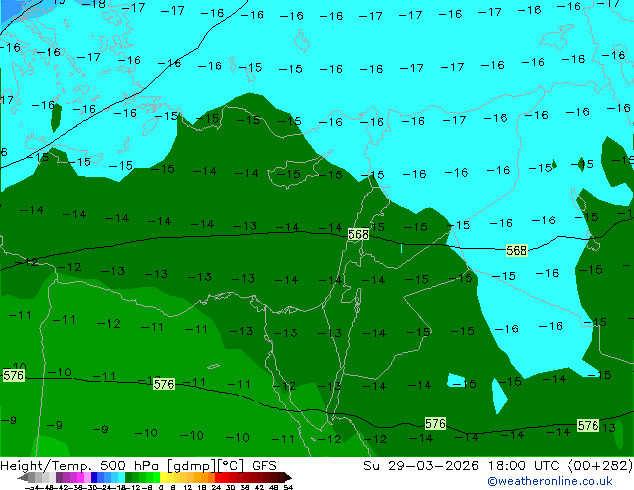Click the "Height/Temp. 500 hPa" map title

[80, 466]
